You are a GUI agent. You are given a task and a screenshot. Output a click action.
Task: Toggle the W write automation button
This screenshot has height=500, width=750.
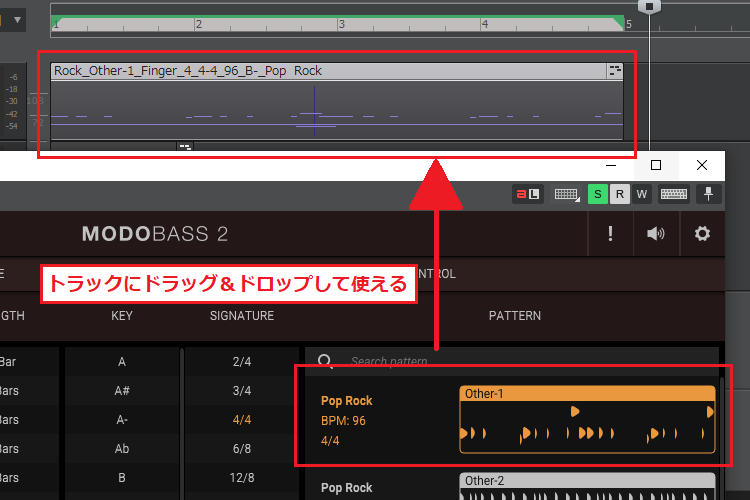pyautogui.click(x=642, y=194)
